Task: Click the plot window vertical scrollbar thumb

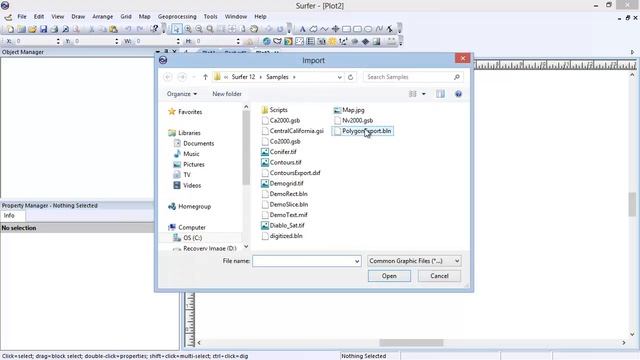Action: pyautogui.click(x=632, y=204)
